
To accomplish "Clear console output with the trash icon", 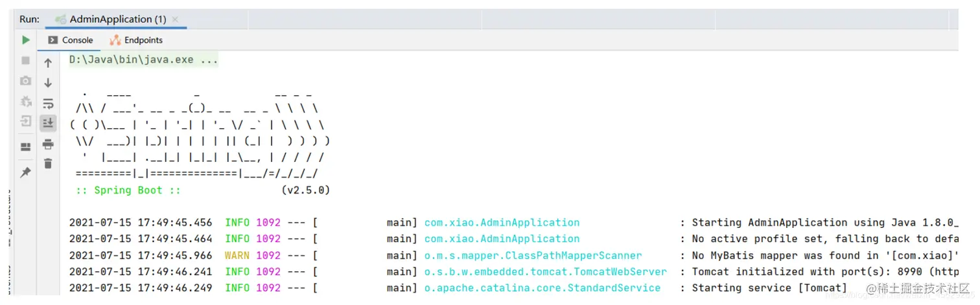I will (48, 164).
